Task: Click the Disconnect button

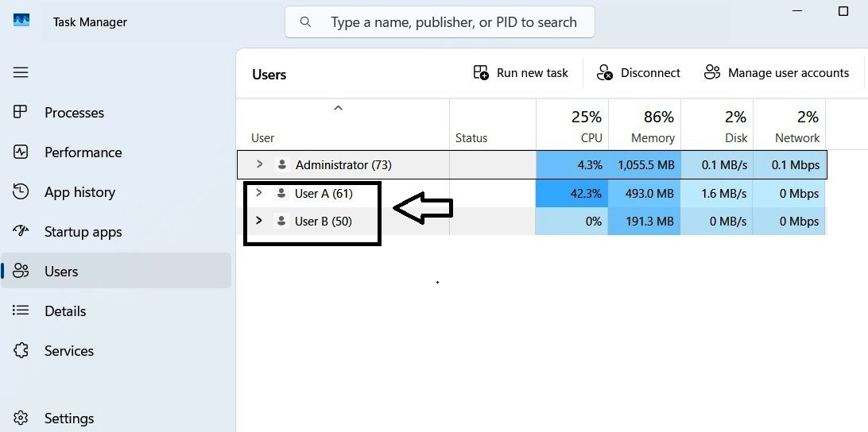Action: (x=638, y=73)
